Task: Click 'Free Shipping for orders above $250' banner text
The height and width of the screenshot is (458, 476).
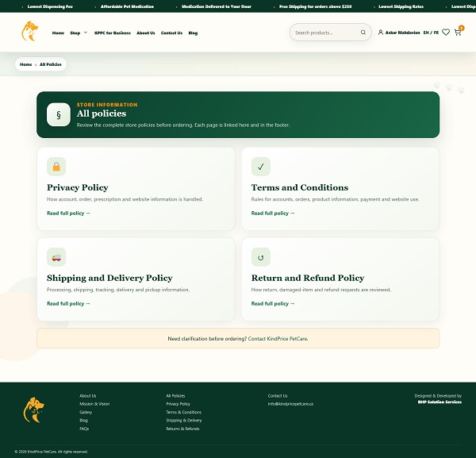Action: pyautogui.click(x=315, y=6)
